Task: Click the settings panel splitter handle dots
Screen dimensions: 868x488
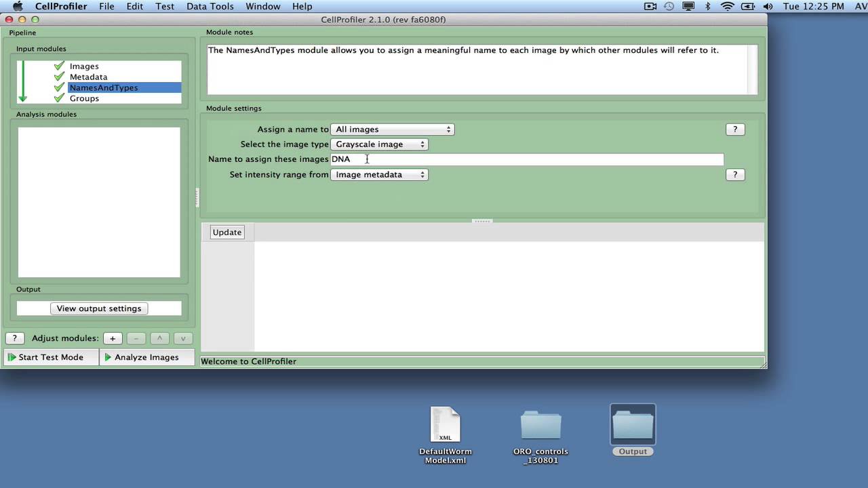Action: click(x=482, y=221)
